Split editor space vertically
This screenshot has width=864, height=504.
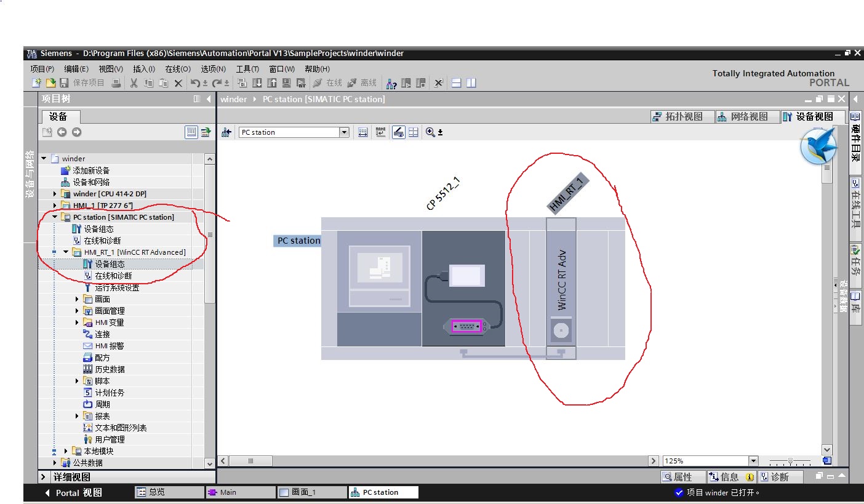[x=471, y=83]
